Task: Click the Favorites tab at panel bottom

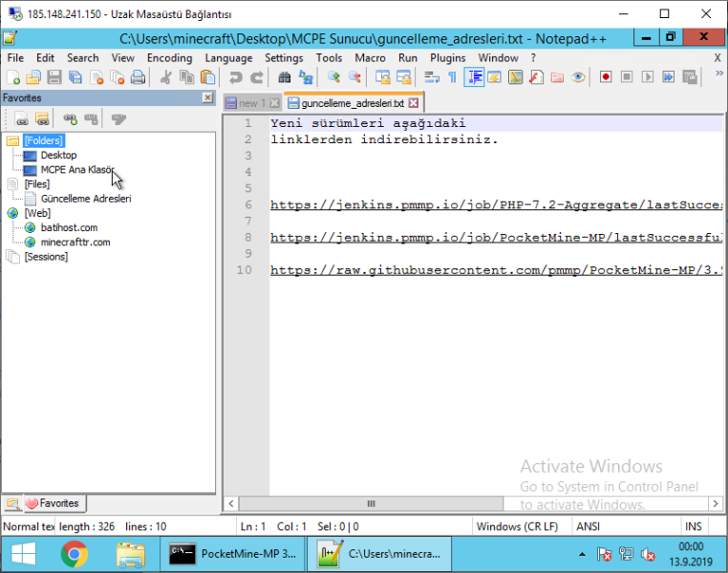Action: pyautogui.click(x=54, y=503)
